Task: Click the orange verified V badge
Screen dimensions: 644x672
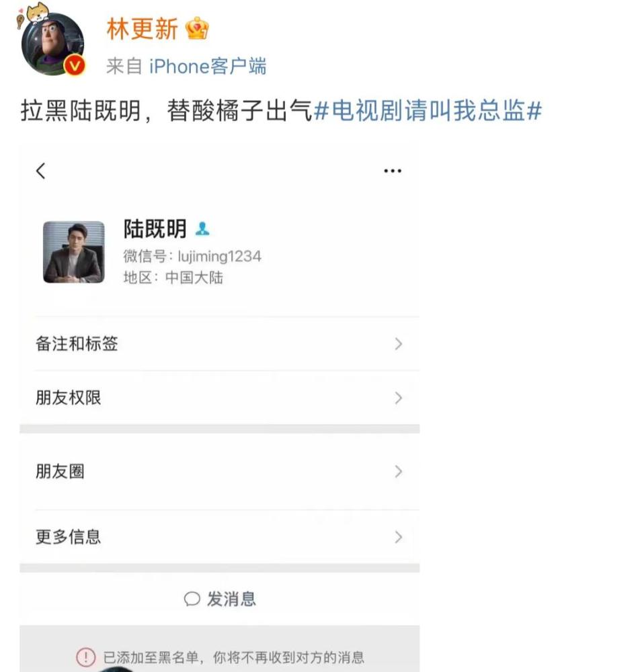Action: (x=75, y=65)
